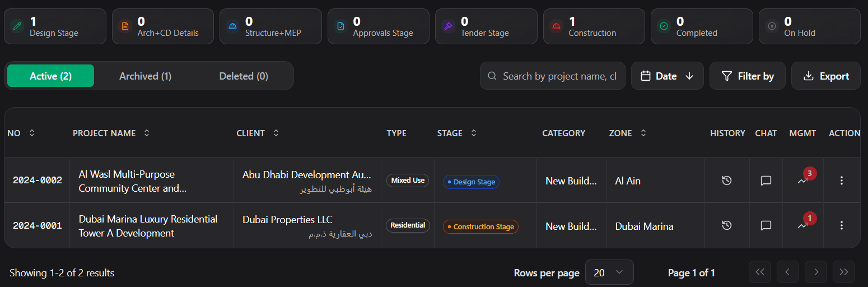The width and height of the screenshot is (868, 287).
Task: Click the search magnifier icon
Action: (x=492, y=76)
